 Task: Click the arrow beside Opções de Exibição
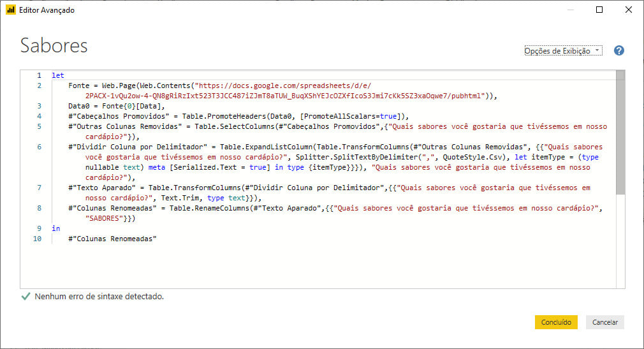click(x=597, y=50)
